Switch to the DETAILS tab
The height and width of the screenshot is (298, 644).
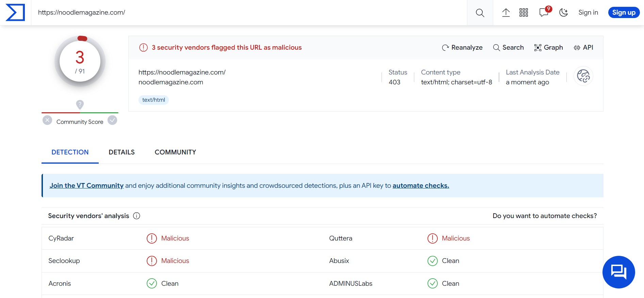pyautogui.click(x=122, y=152)
